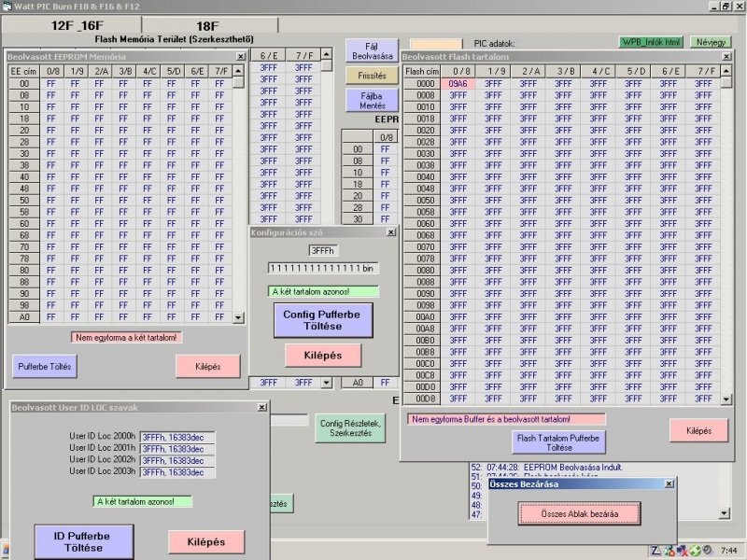
Task: Click Kilépés in the User ID LOC window
Action: click(206, 542)
